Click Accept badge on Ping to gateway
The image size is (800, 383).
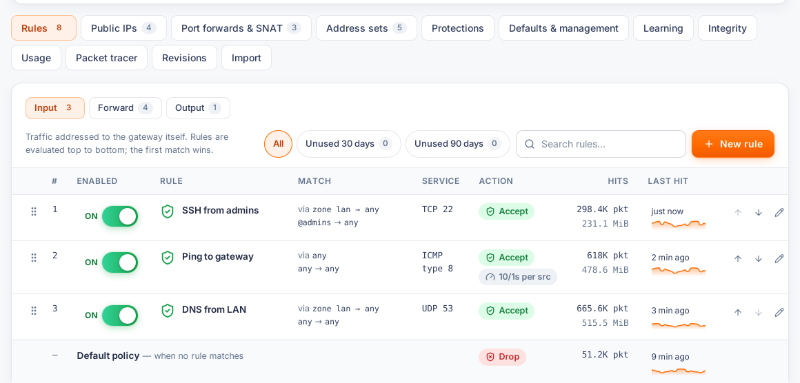click(x=506, y=258)
